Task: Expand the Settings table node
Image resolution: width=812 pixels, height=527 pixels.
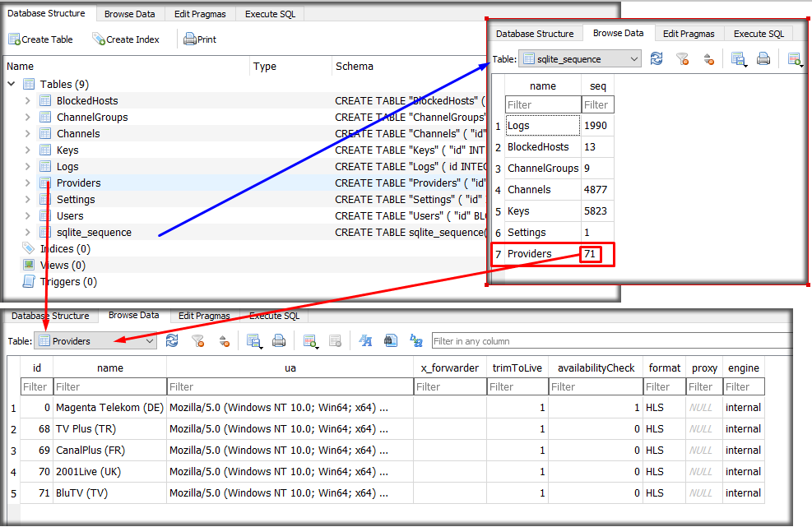Action: pyautogui.click(x=28, y=199)
